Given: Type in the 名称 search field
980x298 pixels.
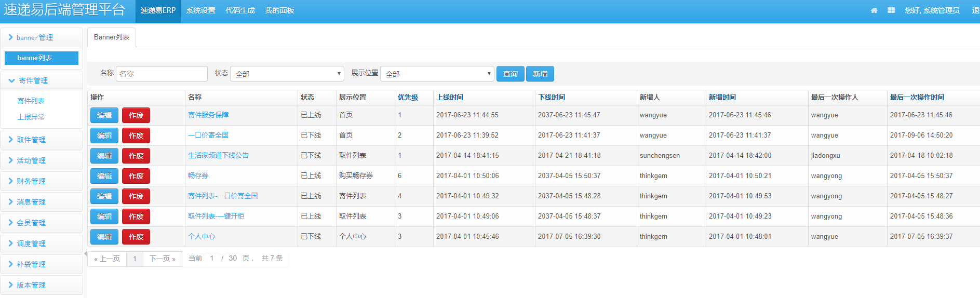Looking at the screenshot, I should [162, 74].
